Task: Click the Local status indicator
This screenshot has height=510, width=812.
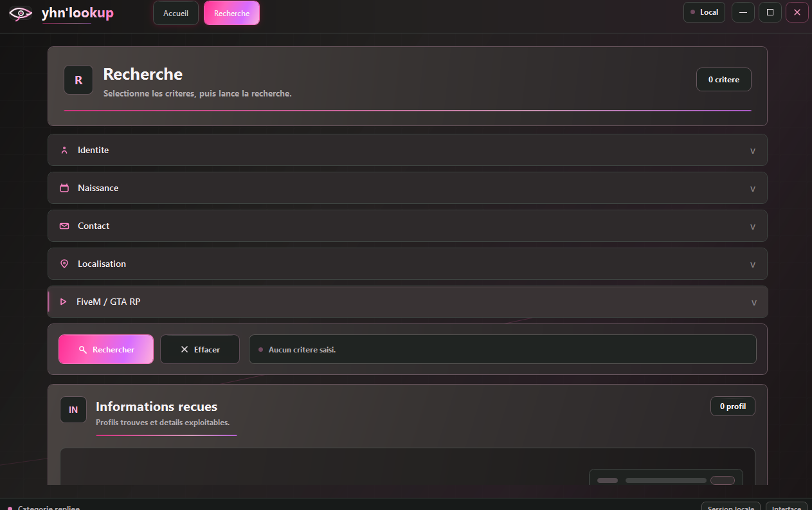Action: point(704,12)
